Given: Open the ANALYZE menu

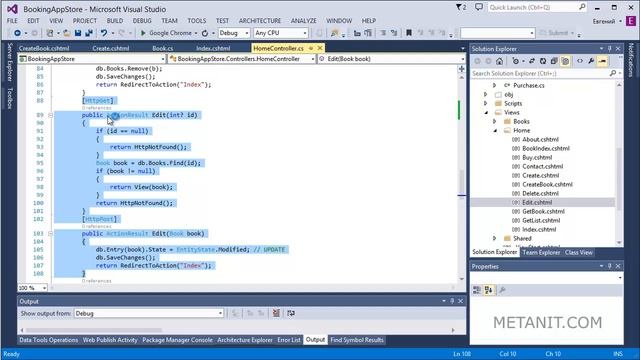Looking at the screenshot, I should 304,21.
